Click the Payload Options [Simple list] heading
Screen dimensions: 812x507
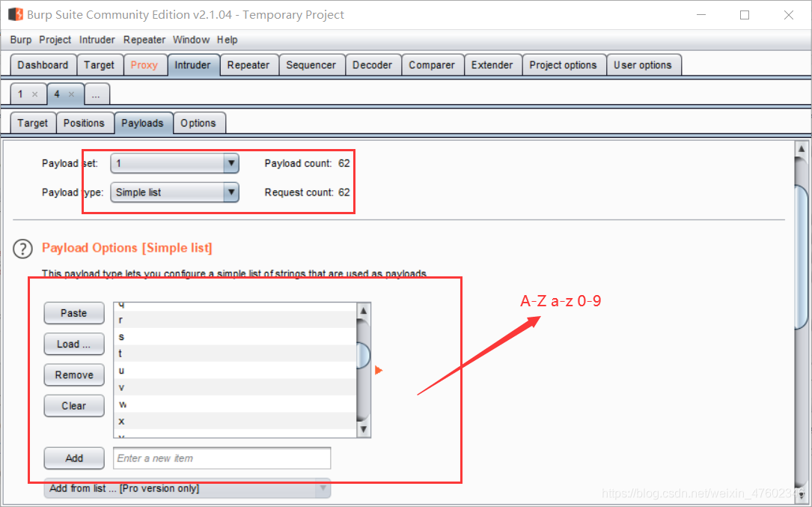(127, 248)
